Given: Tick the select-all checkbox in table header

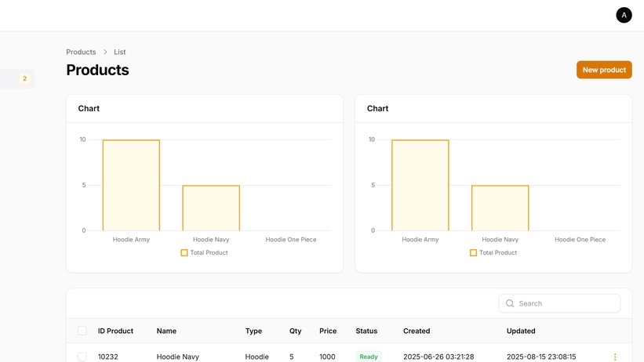Looking at the screenshot, I should point(82,331).
